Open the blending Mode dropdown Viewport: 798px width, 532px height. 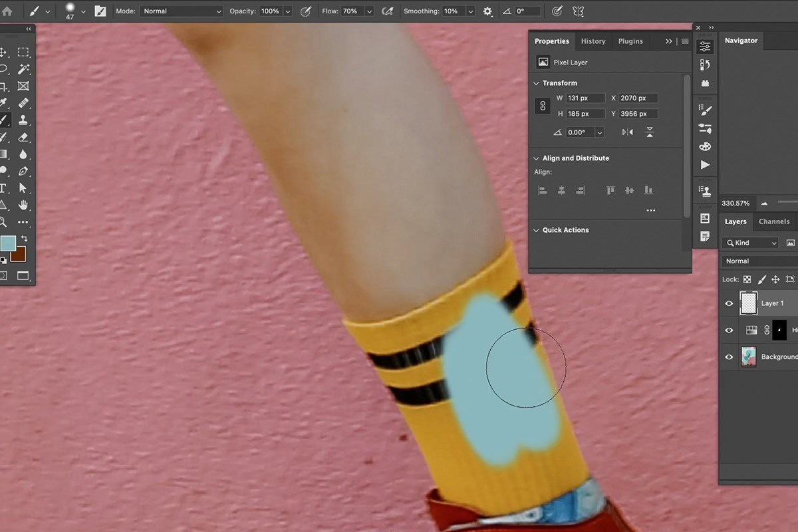point(182,11)
